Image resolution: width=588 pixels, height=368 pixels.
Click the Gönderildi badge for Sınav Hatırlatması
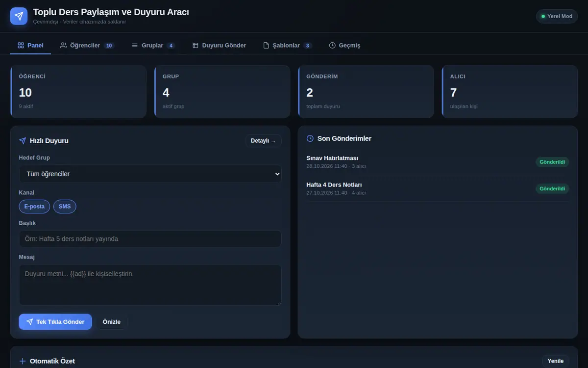point(552,162)
